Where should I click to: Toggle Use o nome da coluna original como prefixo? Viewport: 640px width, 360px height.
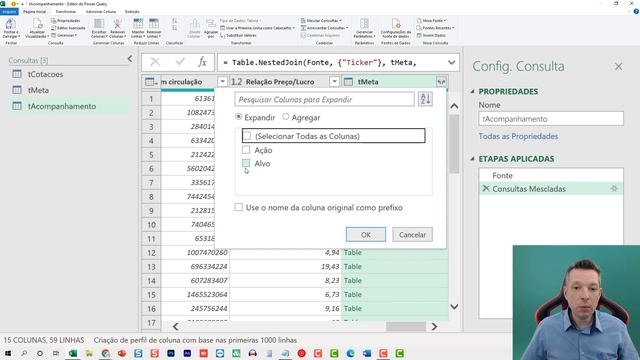tap(239, 207)
